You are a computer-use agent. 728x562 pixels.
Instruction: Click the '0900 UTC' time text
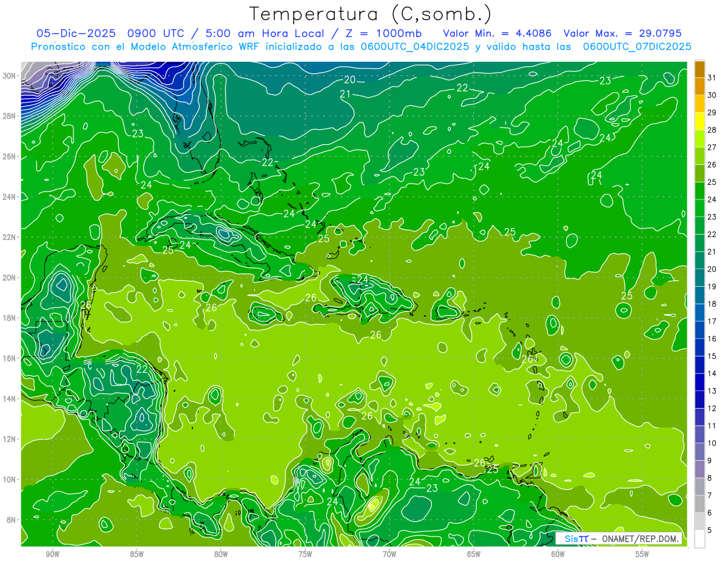pyautogui.click(x=155, y=33)
